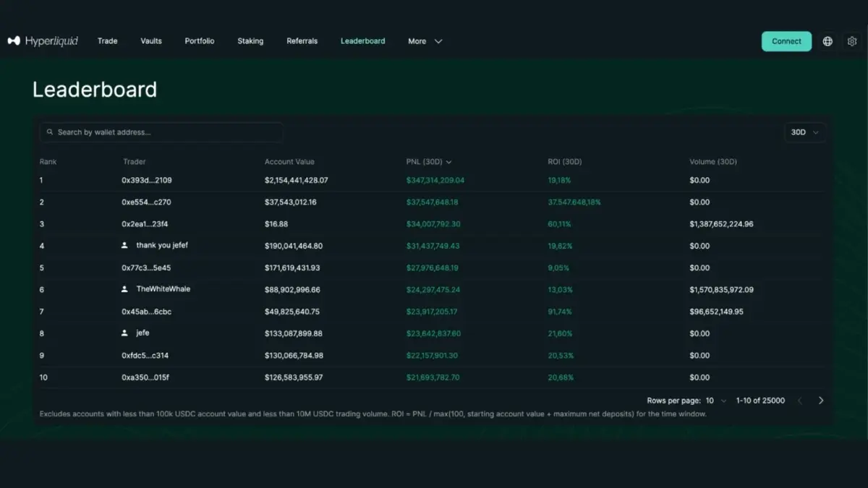Open the Staking page
Screen dimensions: 868x488
(x=250, y=41)
